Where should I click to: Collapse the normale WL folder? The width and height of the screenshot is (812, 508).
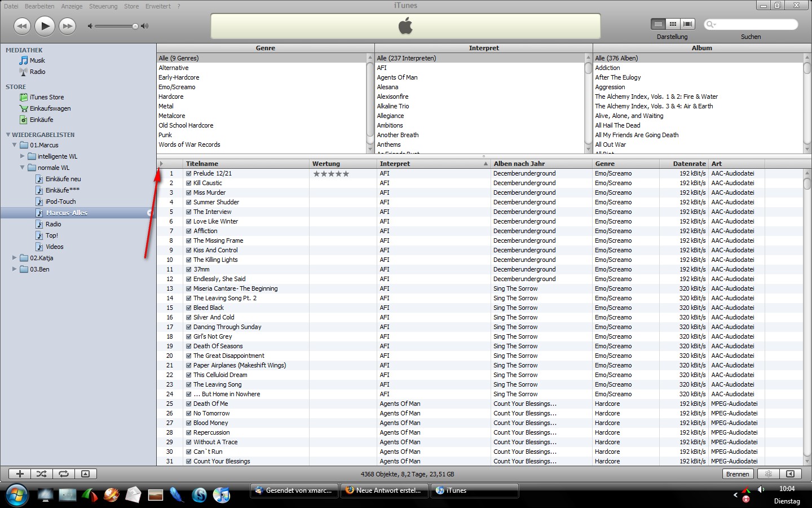23,168
